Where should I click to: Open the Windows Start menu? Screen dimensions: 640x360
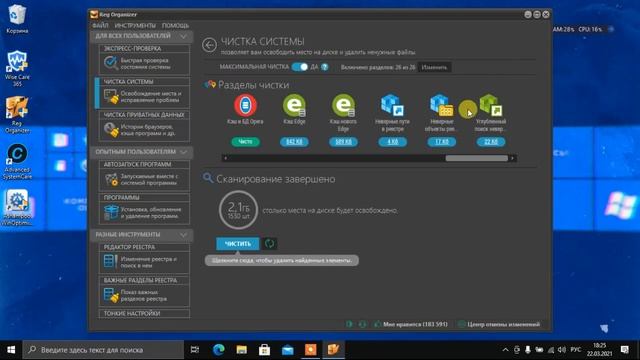coord(11,350)
